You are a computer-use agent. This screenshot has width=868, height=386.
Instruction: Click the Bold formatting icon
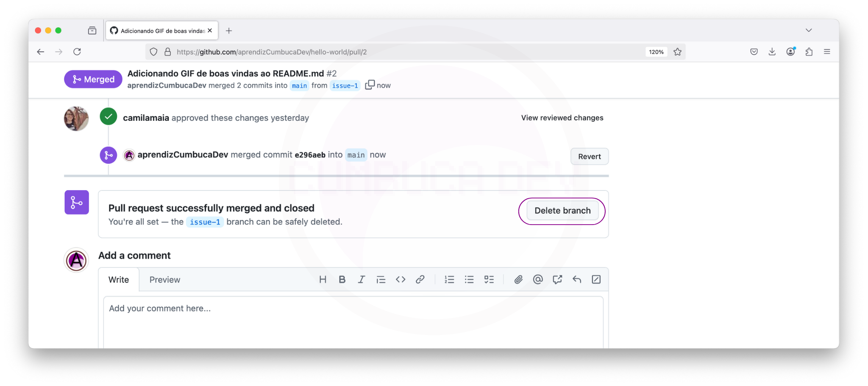(342, 280)
